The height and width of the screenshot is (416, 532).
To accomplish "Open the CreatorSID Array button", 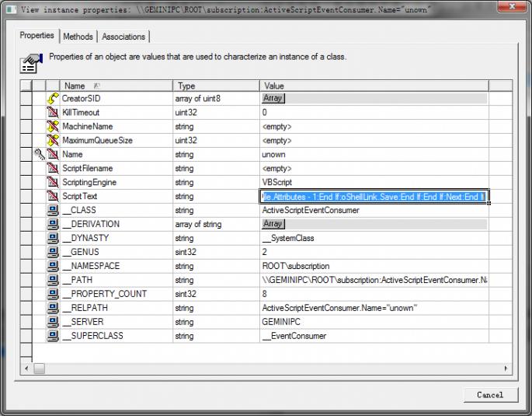I will 273,99.
